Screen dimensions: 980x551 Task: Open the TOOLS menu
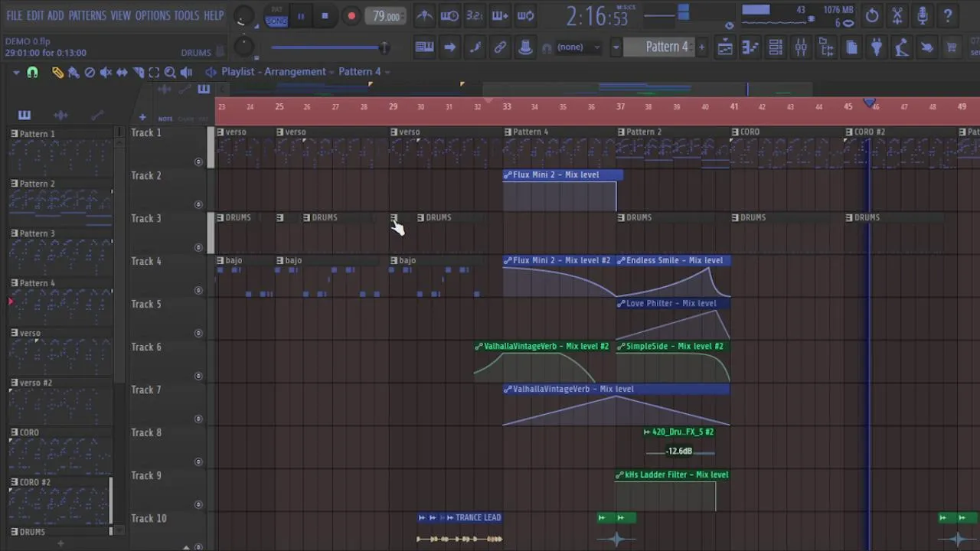pos(187,15)
